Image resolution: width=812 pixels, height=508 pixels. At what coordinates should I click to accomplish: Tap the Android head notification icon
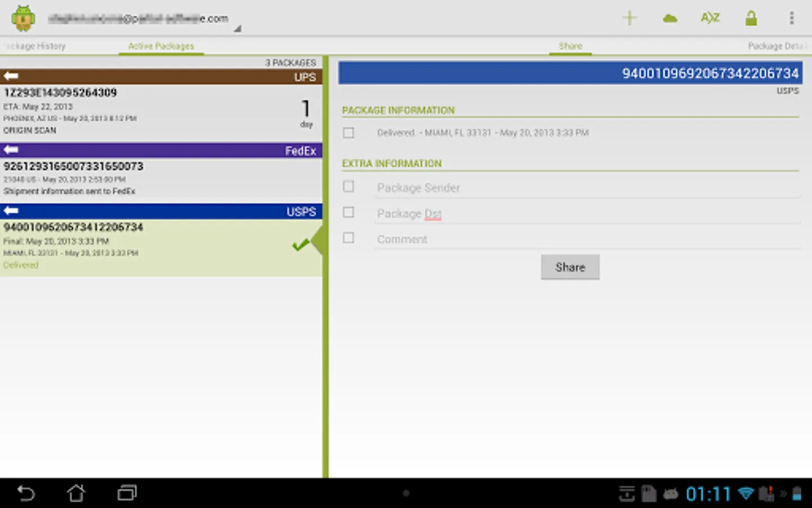coord(670,494)
